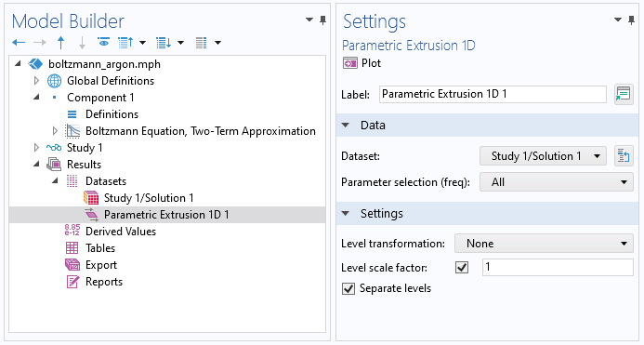Click the Datasets dotted grid icon
Viewport: 644px width, 345px height.
[x=72, y=181]
